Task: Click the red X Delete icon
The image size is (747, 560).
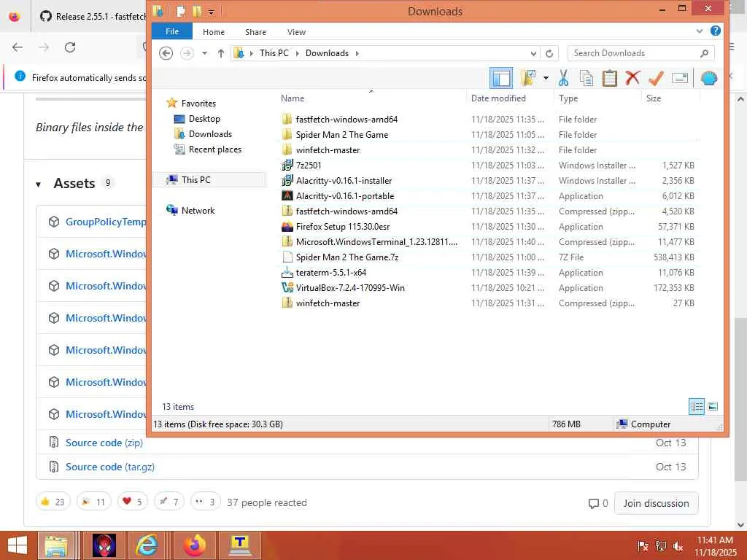Action: click(x=632, y=78)
